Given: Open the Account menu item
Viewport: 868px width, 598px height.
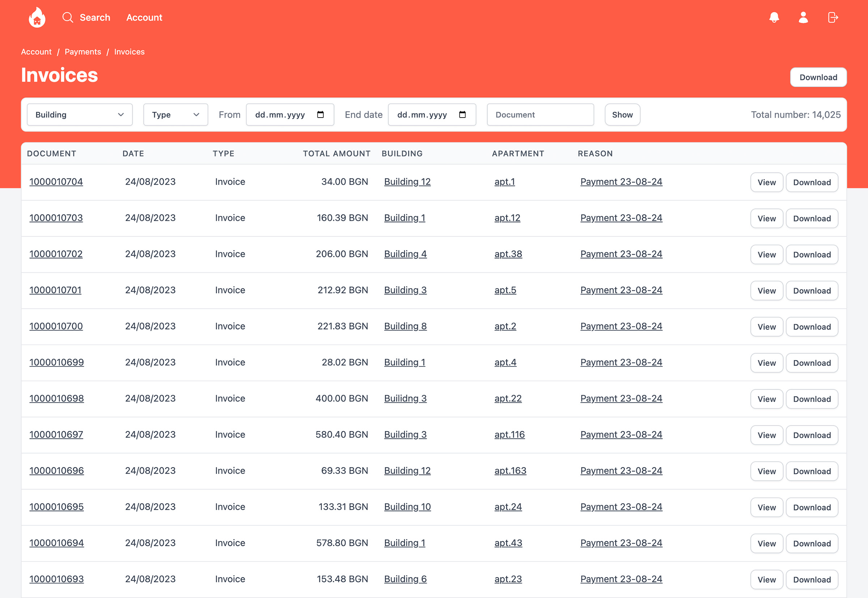Looking at the screenshot, I should [144, 17].
